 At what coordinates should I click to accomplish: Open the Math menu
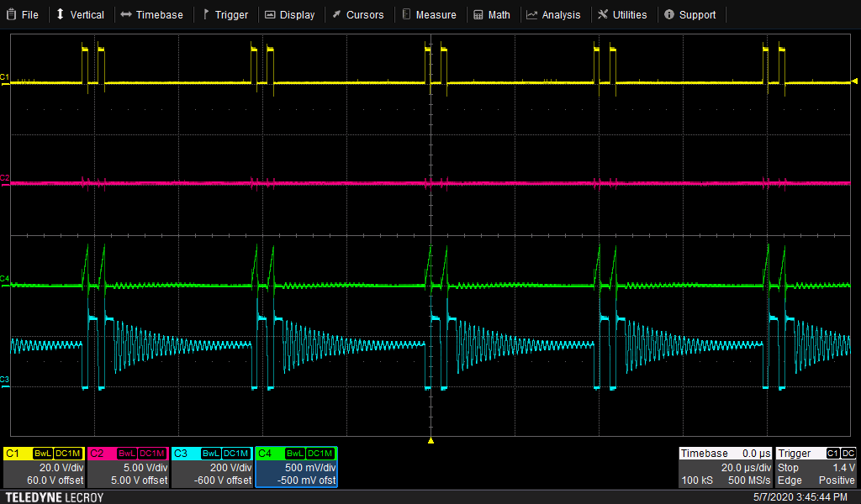point(492,14)
